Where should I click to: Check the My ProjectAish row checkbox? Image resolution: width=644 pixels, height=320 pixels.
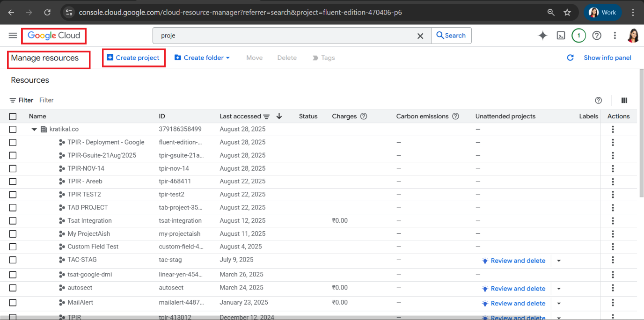13,234
